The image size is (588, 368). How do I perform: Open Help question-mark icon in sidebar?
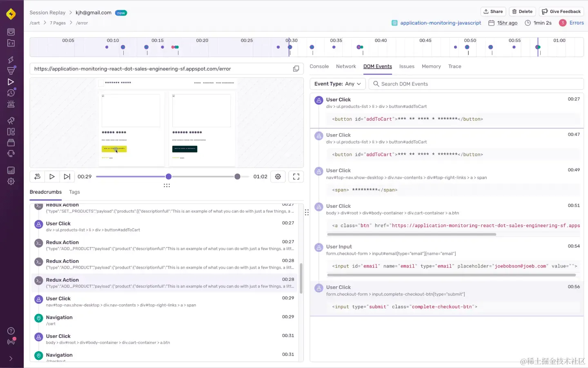click(x=11, y=331)
